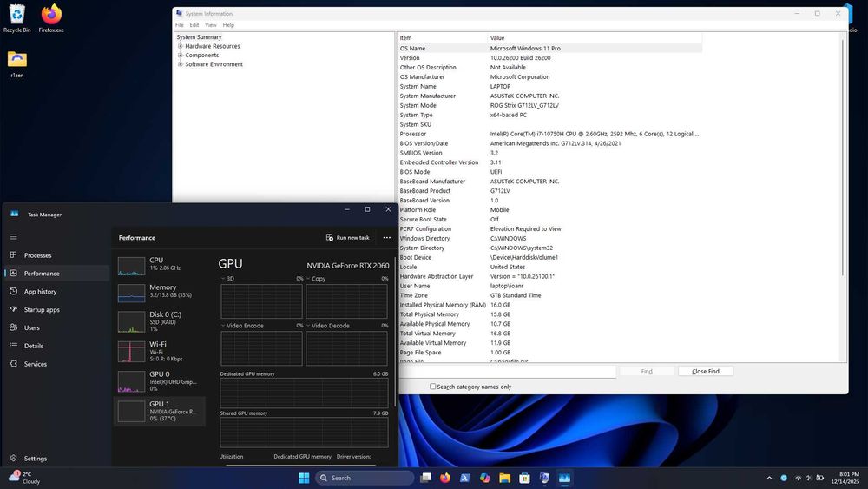
Task: Click the battery tray icon
Action: coord(820,478)
